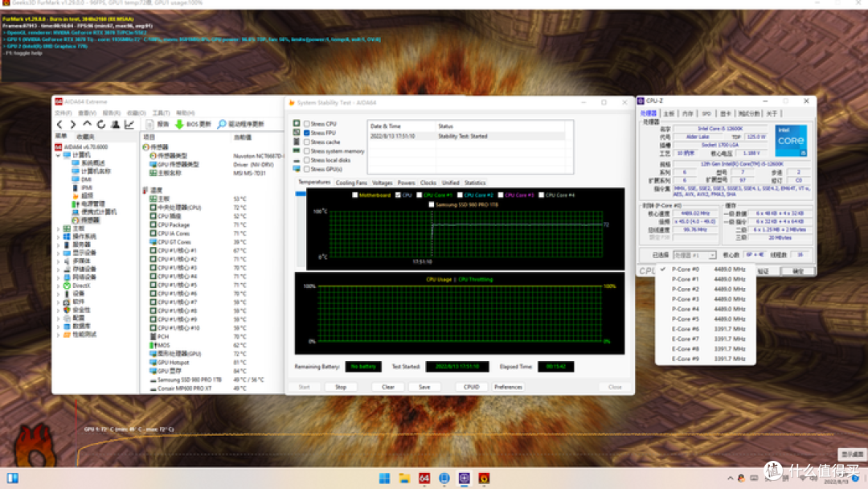Click the green BIOS update arrow icon
868x489 pixels.
pos(179,125)
